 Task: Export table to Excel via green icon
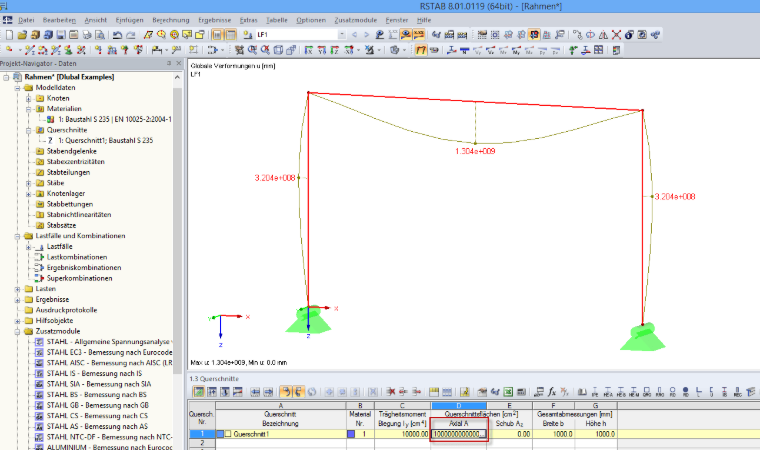508,391
